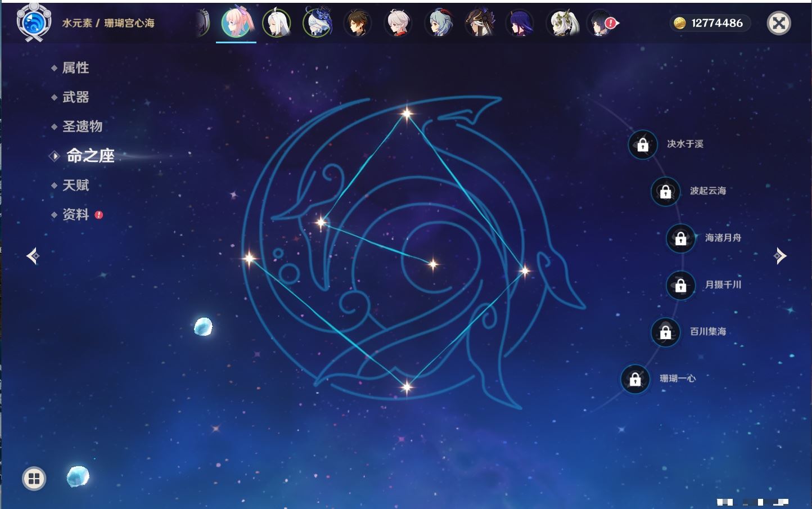Viewport: 812px width, 509px height.
Task: Click the leftmost star of the constellation
Action: click(249, 258)
